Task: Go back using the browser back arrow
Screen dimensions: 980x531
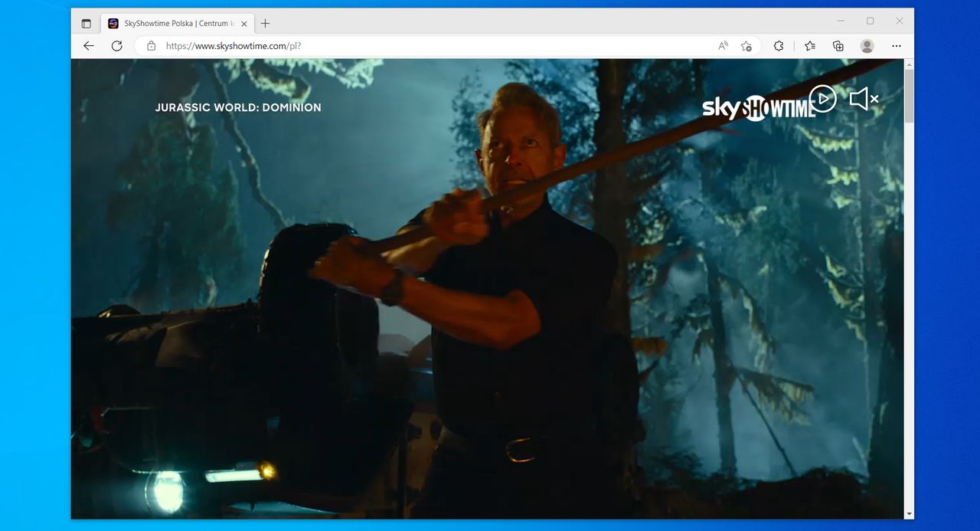Action: 89,46
